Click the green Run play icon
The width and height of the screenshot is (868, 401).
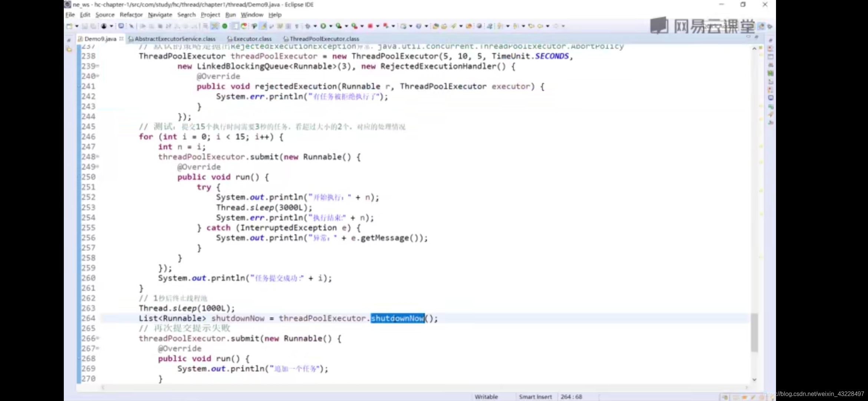323,26
